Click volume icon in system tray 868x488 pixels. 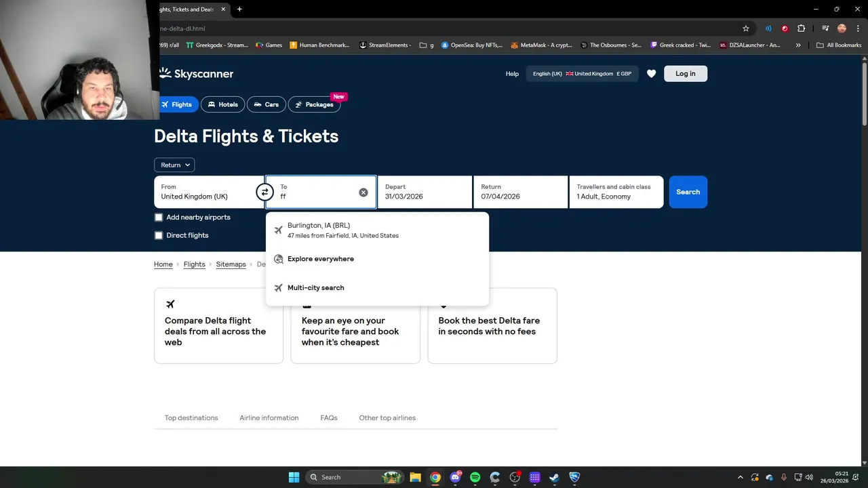pyautogui.click(x=809, y=477)
